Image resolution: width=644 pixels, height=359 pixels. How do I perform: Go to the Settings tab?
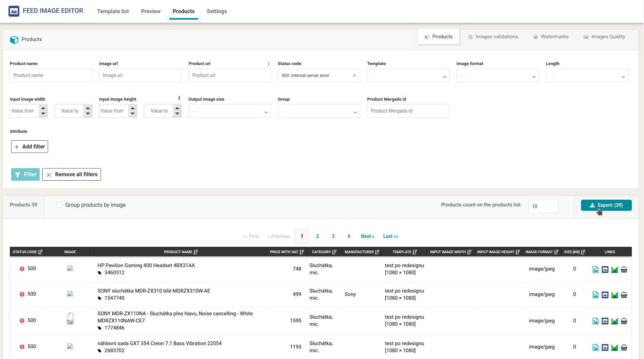pos(217,11)
